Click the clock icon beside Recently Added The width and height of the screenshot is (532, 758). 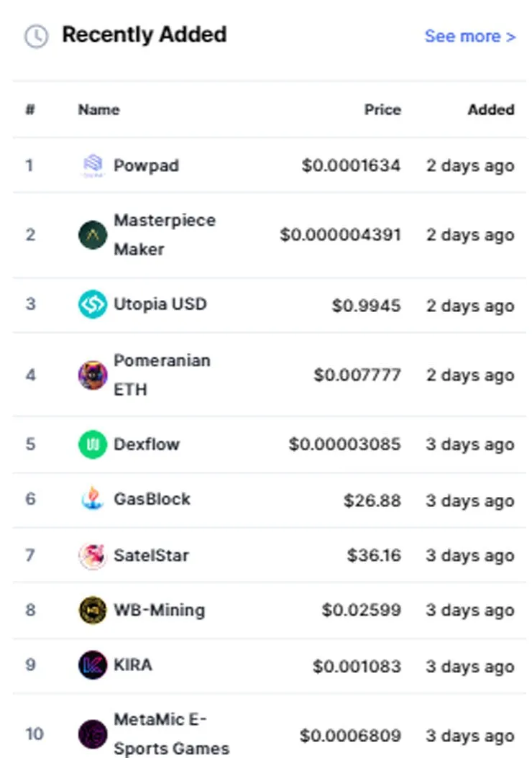(36, 36)
